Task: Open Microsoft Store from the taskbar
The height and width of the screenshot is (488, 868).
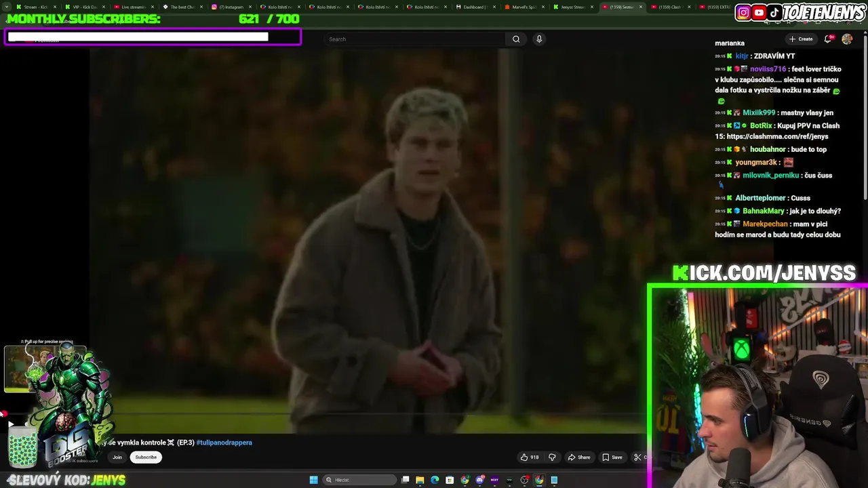Action: point(450,480)
